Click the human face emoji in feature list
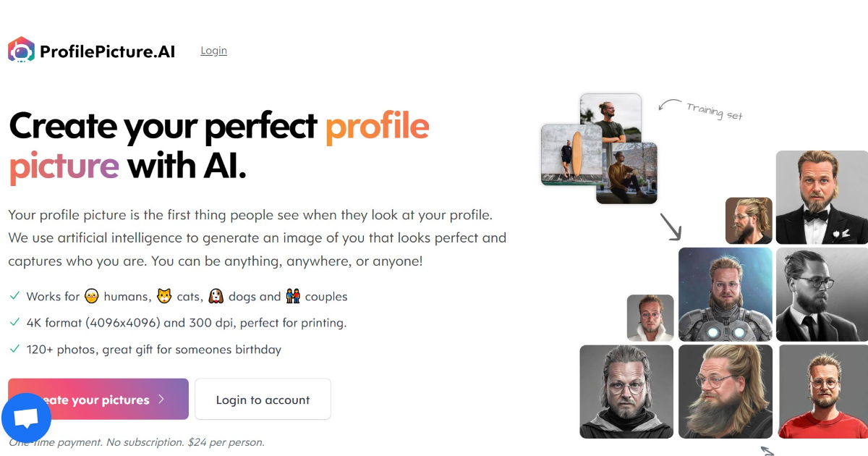Screen dimensions: 868x456 click(90, 295)
